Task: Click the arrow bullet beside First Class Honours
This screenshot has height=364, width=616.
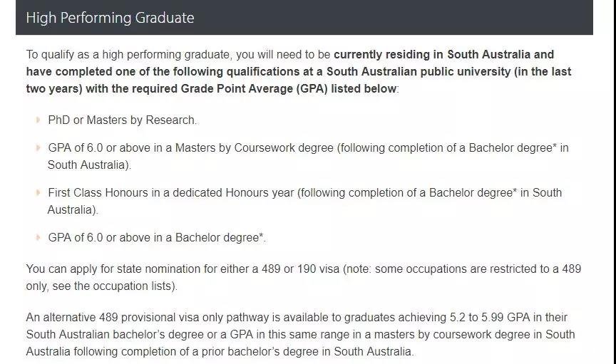Action: (38, 192)
